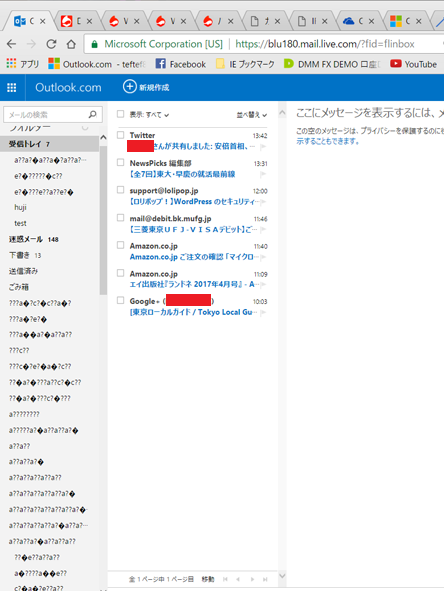The image size is (444, 591).
Task: Check the NewsPicks message checkbox
Action: pyautogui.click(x=120, y=162)
